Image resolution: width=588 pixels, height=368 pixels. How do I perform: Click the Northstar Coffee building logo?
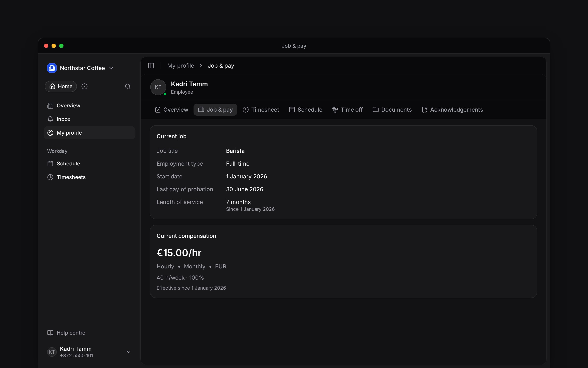tap(52, 68)
